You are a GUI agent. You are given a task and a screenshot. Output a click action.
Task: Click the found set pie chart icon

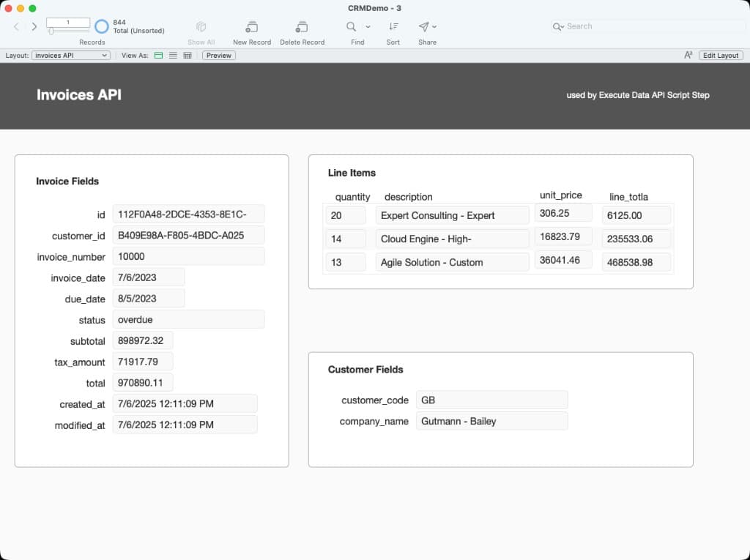101,26
